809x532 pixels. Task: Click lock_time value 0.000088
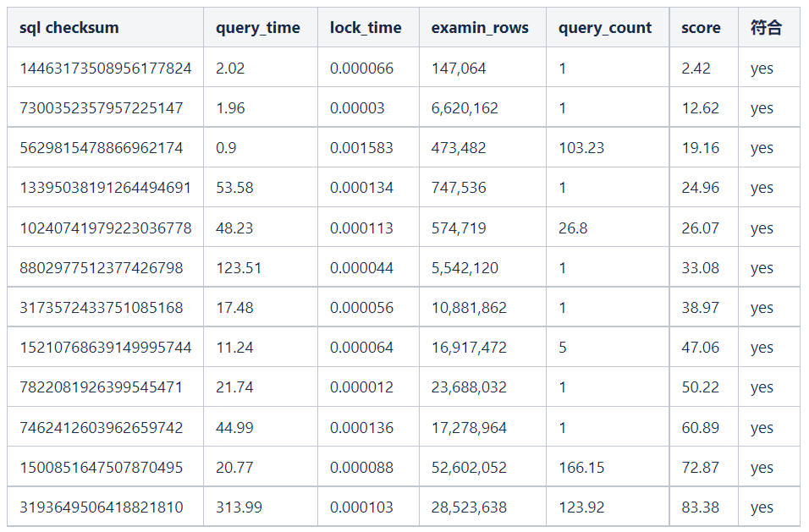tap(361, 468)
